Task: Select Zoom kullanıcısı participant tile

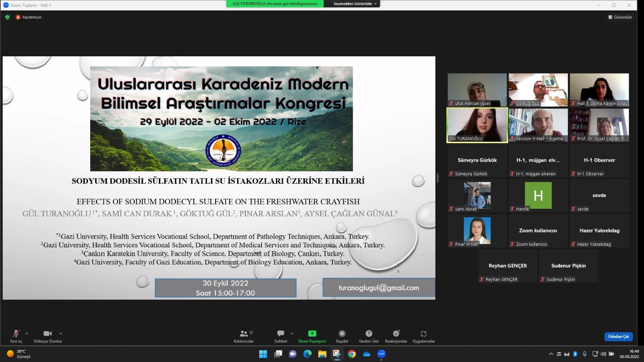Action: [x=538, y=230]
